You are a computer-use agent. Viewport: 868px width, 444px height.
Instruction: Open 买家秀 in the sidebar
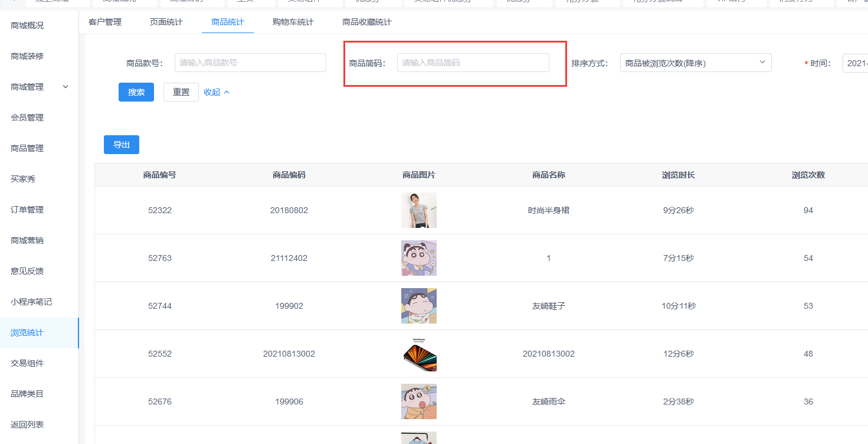[23, 179]
